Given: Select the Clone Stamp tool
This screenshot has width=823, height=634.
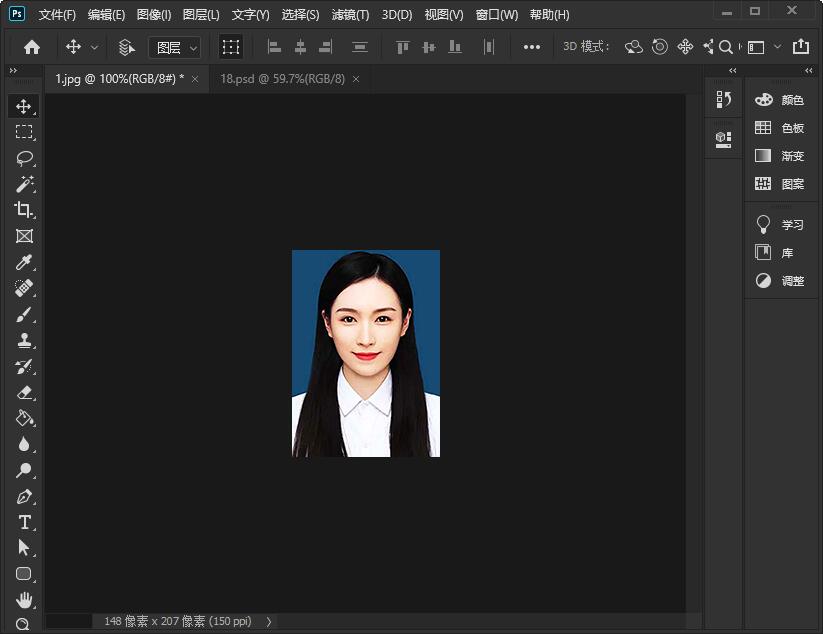Looking at the screenshot, I should click(x=24, y=340).
